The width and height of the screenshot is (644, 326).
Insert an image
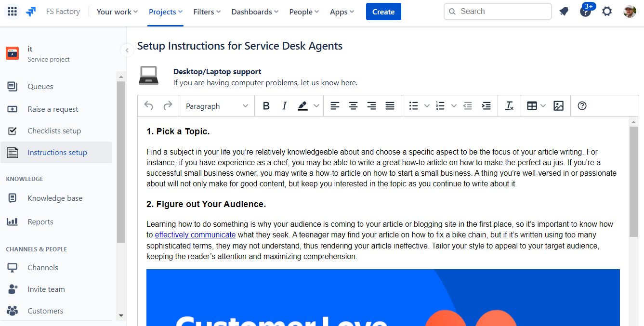[558, 106]
